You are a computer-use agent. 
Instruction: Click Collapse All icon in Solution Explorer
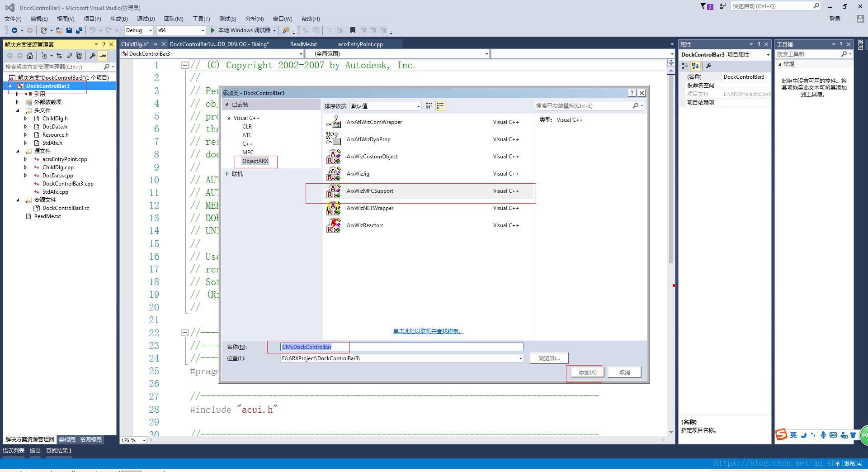pyautogui.click(x=69, y=56)
